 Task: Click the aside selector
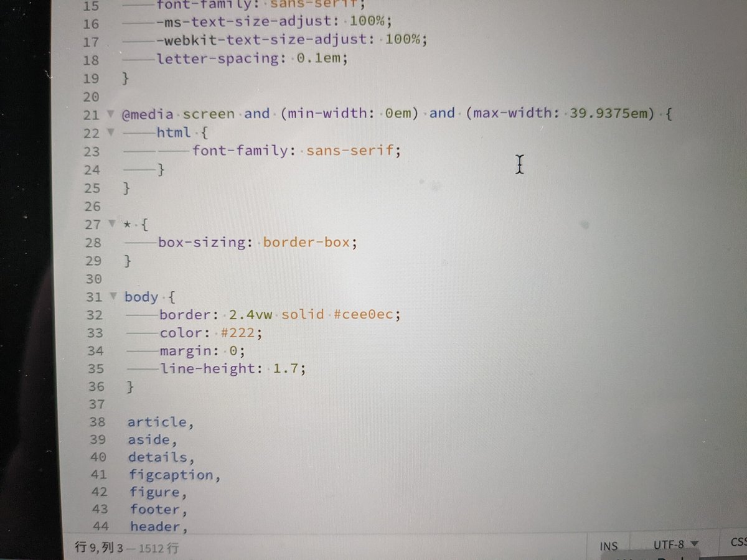[x=148, y=439]
